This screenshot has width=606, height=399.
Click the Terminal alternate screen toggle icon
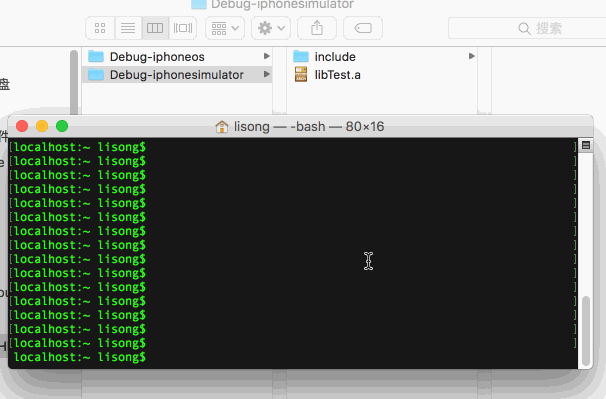click(586, 145)
